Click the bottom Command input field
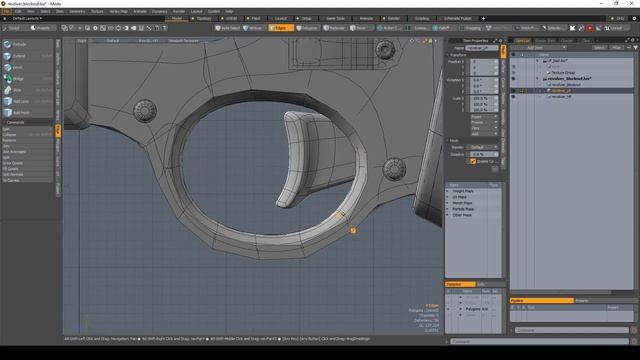The image size is (640, 360). 540,341
